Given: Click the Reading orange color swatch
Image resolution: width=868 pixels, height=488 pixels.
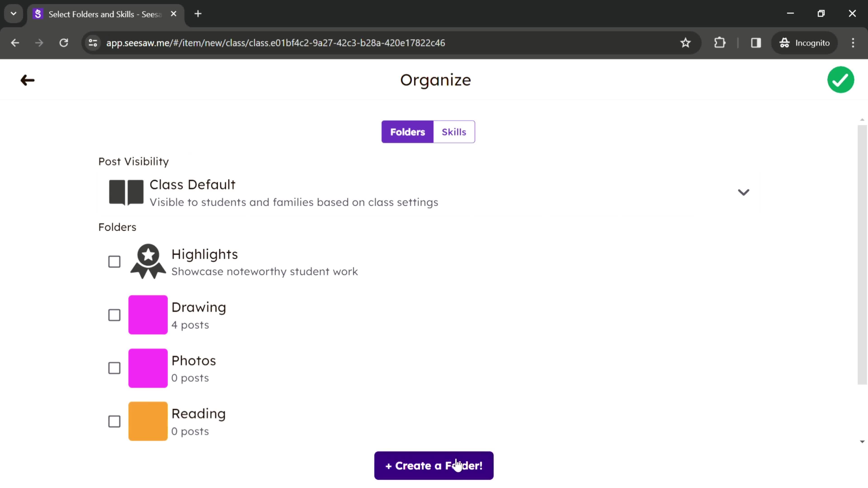Looking at the screenshot, I should point(148,421).
